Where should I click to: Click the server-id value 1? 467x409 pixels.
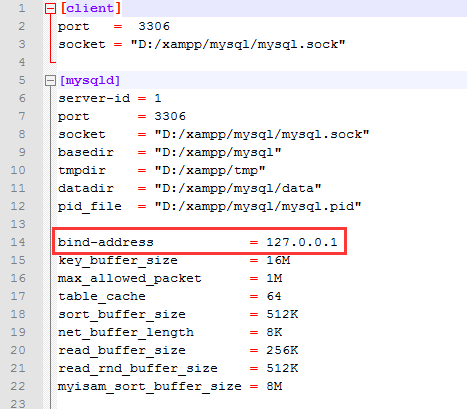tap(158, 98)
